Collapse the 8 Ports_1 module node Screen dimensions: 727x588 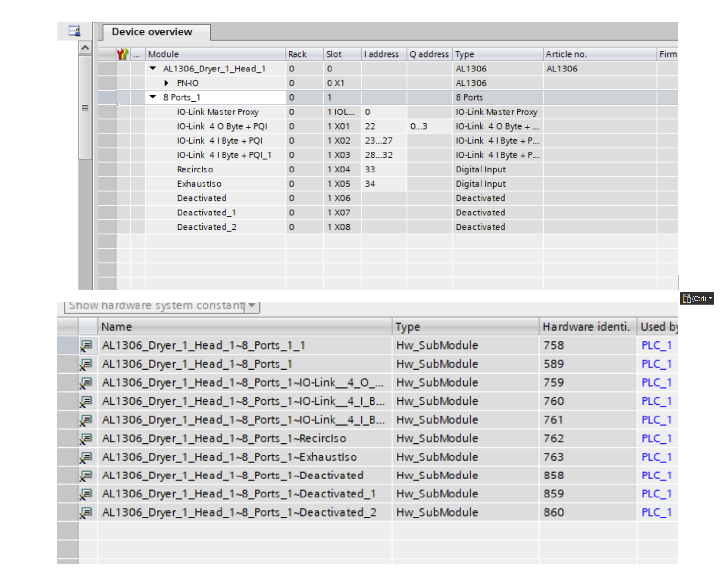(x=153, y=97)
